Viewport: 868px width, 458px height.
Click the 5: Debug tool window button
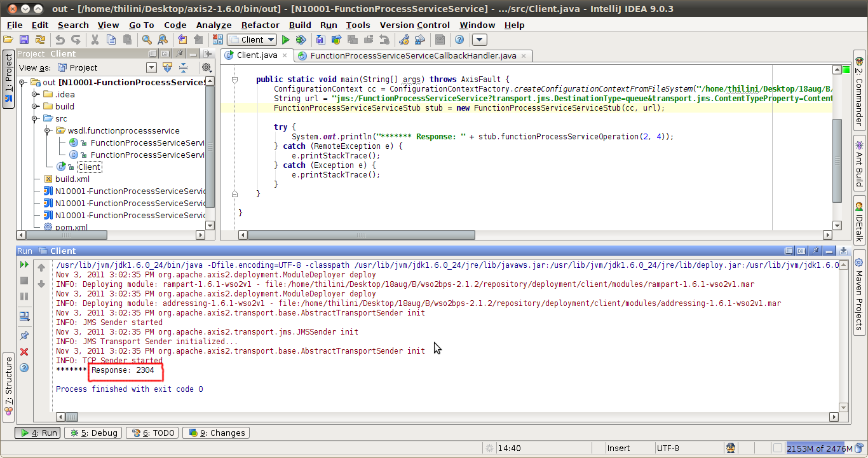(93, 433)
